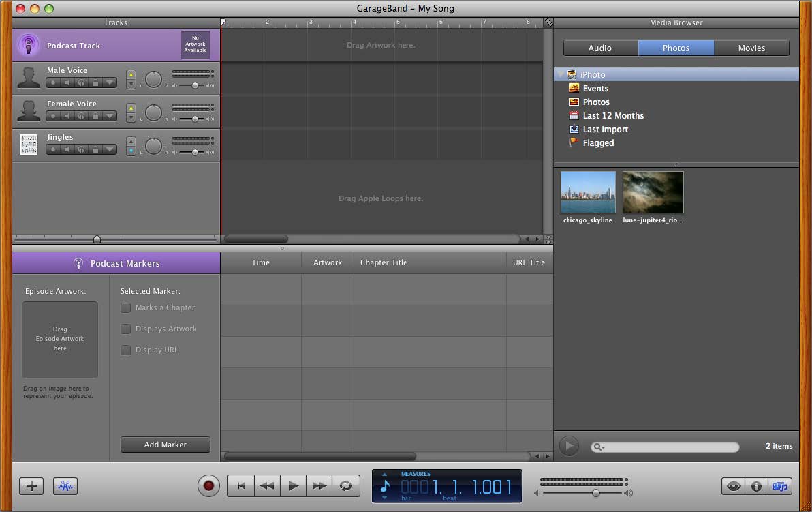Screen dimensions: 812x512
Task: Toggle cycle region loop button
Action: pos(346,485)
